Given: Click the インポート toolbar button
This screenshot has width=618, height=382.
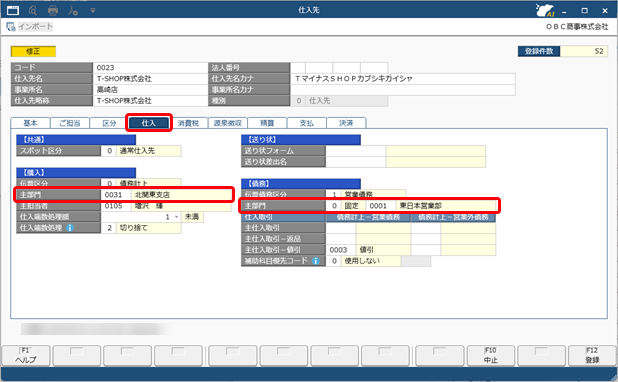Looking at the screenshot, I should [x=30, y=27].
